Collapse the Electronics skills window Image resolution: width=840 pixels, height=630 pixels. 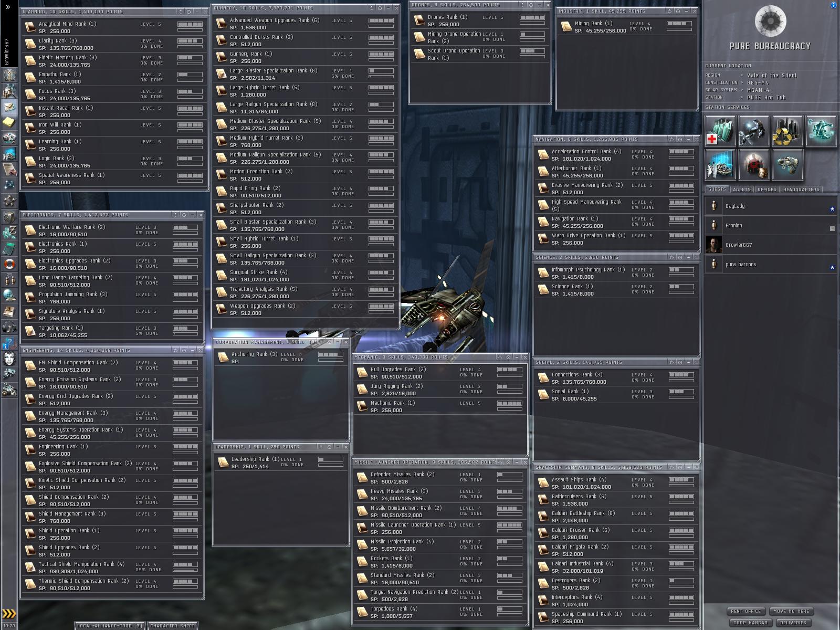(x=193, y=215)
